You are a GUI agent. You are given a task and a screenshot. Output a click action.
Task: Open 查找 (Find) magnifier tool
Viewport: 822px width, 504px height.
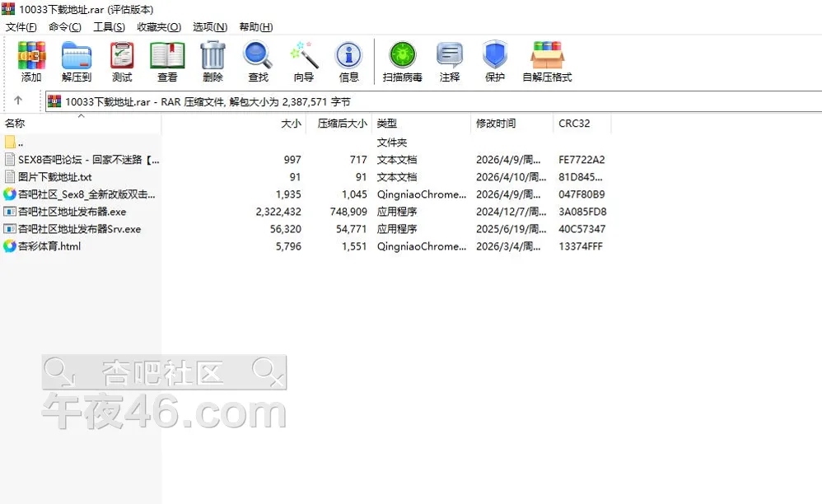click(x=258, y=62)
